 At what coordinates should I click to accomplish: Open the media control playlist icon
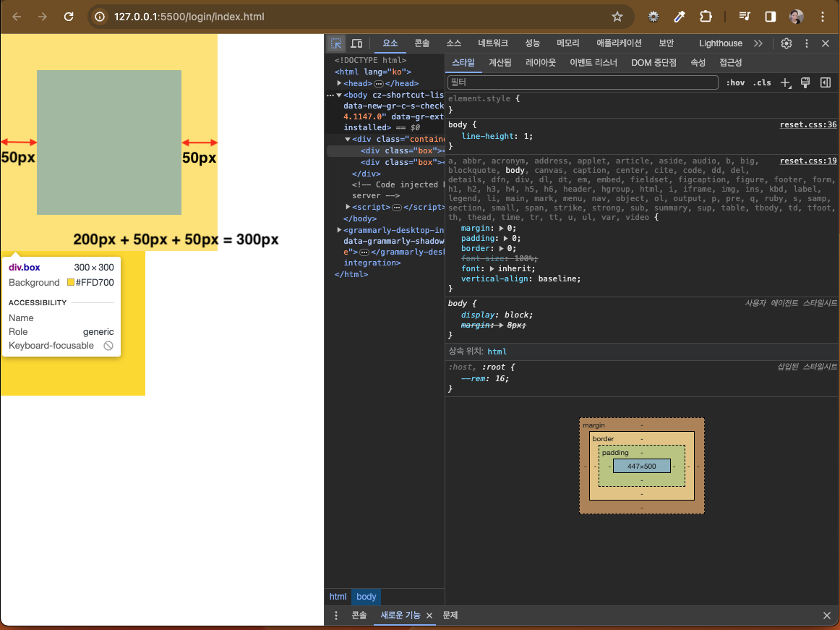(744, 17)
